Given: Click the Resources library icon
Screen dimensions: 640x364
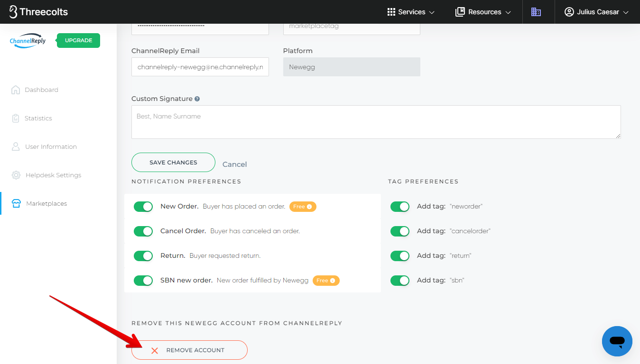Looking at the screenshot, I should click(x=460, y=12).
